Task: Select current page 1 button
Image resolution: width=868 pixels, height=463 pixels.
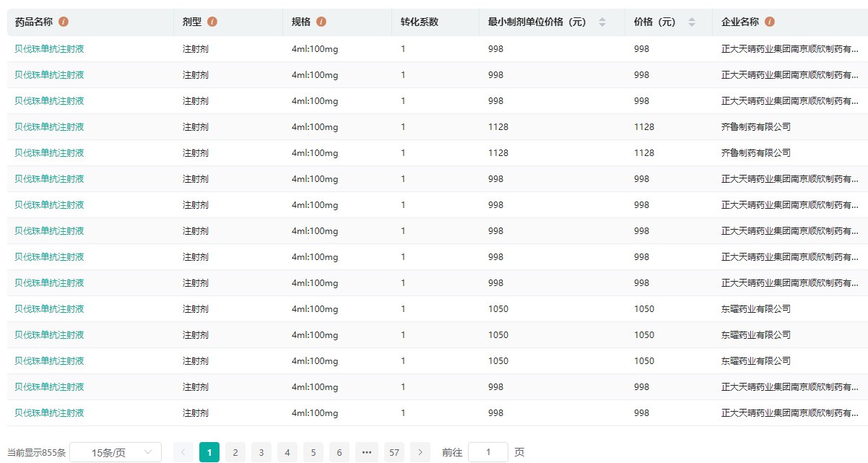Action: pos(209,452)
